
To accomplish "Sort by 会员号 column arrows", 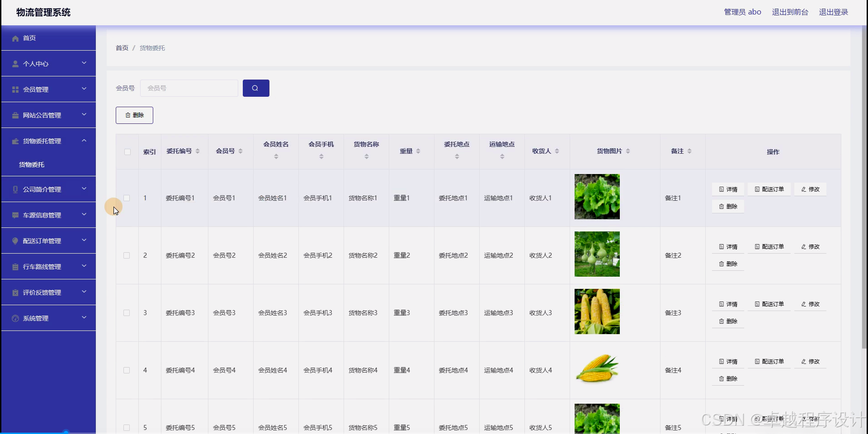I will pyautogui.click(x=241, y=151).
